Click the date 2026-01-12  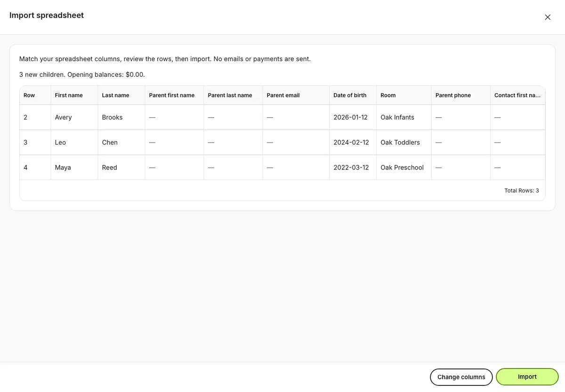350,117
